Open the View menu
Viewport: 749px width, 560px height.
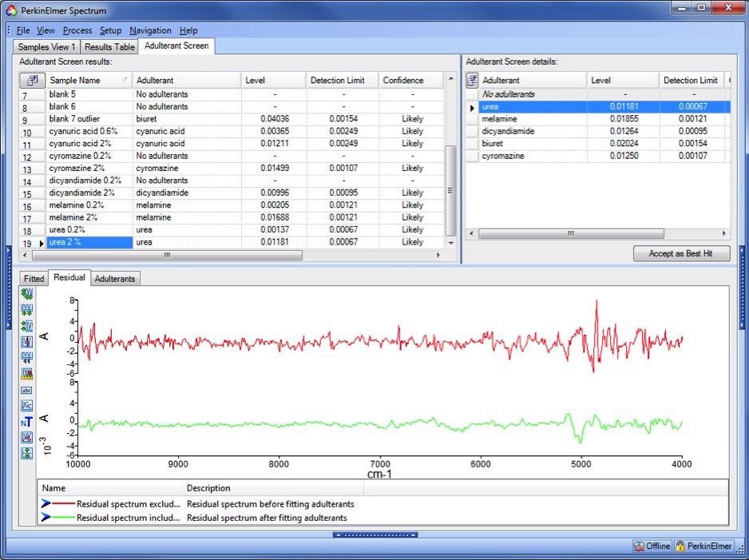pyautogui.click(x=46, y=30)
